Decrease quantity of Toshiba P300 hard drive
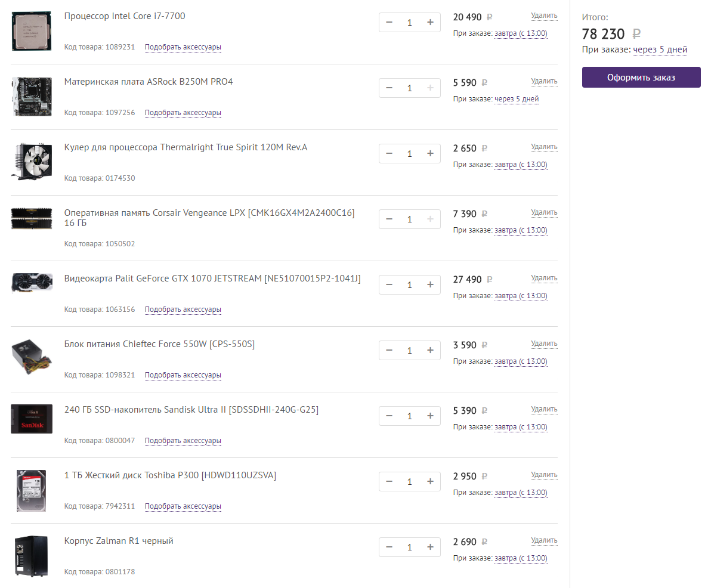This screenshot has width=711, height=588. pos(389,482)
